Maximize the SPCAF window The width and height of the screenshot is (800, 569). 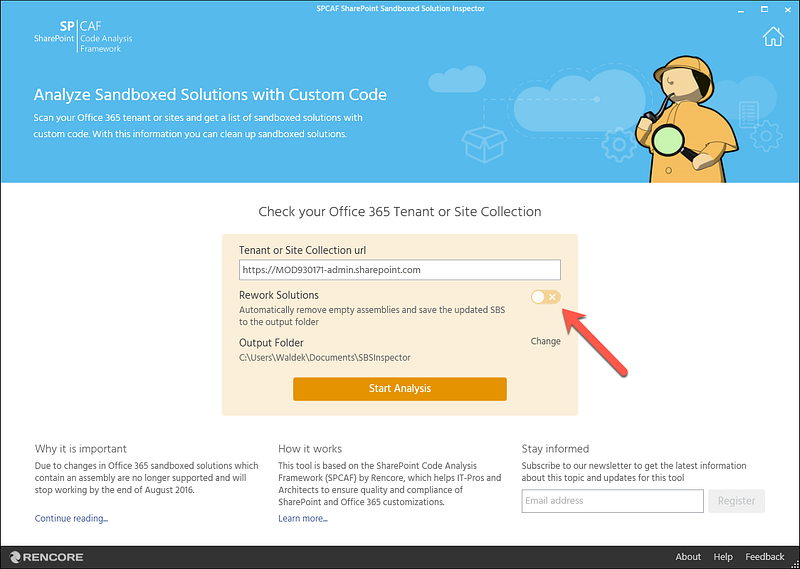[x=764, y=9]
